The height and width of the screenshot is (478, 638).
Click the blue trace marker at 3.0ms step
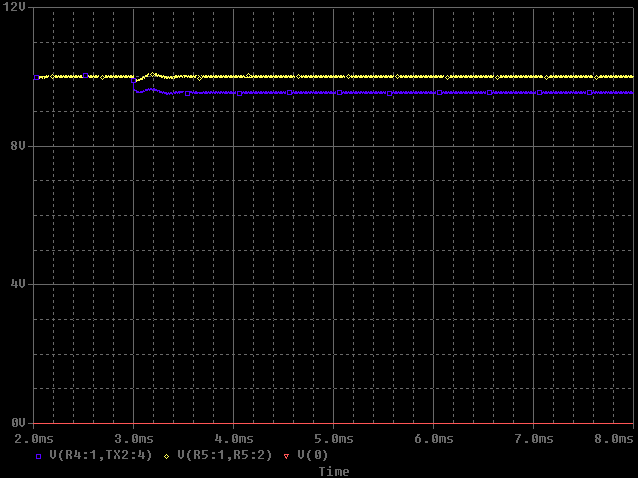tap(133, 81)
